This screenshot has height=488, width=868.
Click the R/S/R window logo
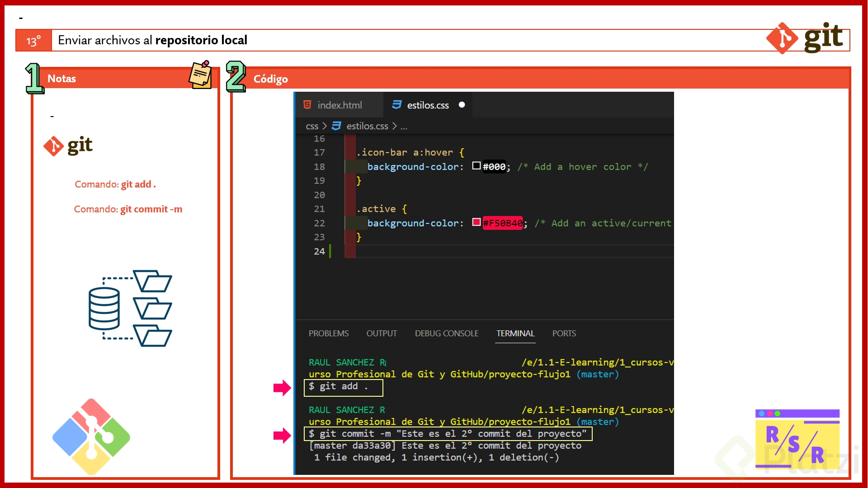click(x=797, y=439)
